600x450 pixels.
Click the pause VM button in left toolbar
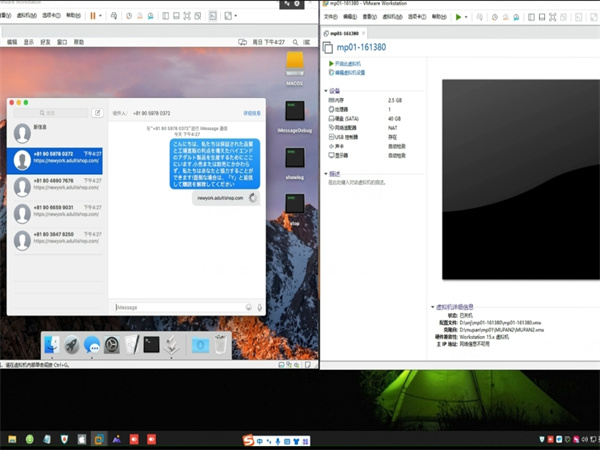93,16
